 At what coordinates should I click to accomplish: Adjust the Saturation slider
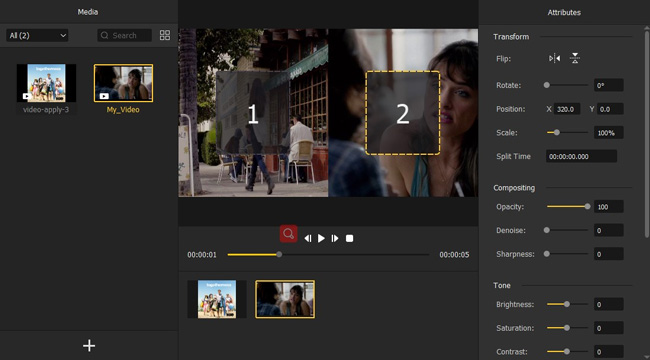click(567, 328)
